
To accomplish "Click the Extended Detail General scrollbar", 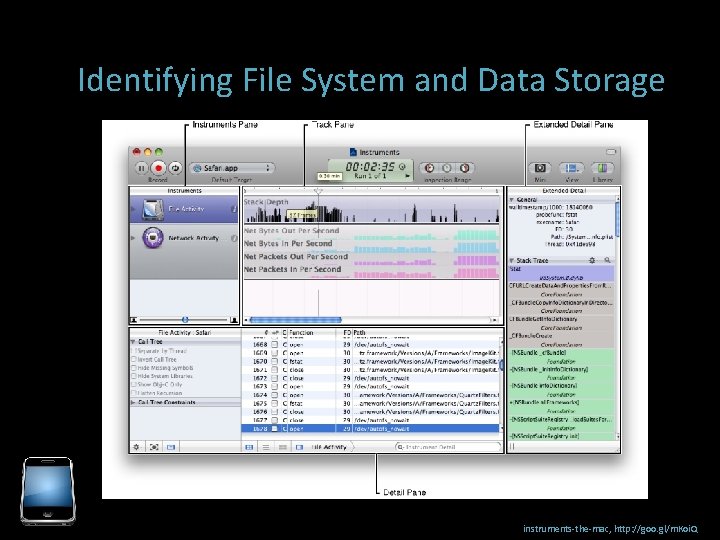I will 617,218.
